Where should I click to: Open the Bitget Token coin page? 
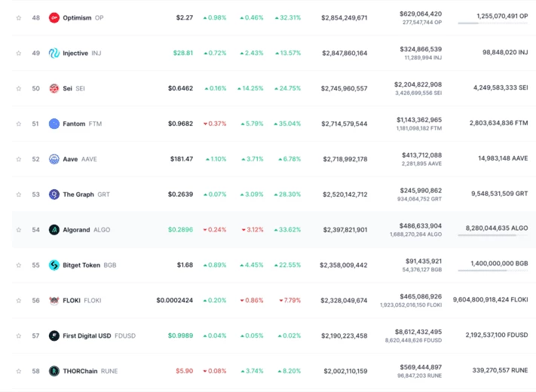[81, 265]
